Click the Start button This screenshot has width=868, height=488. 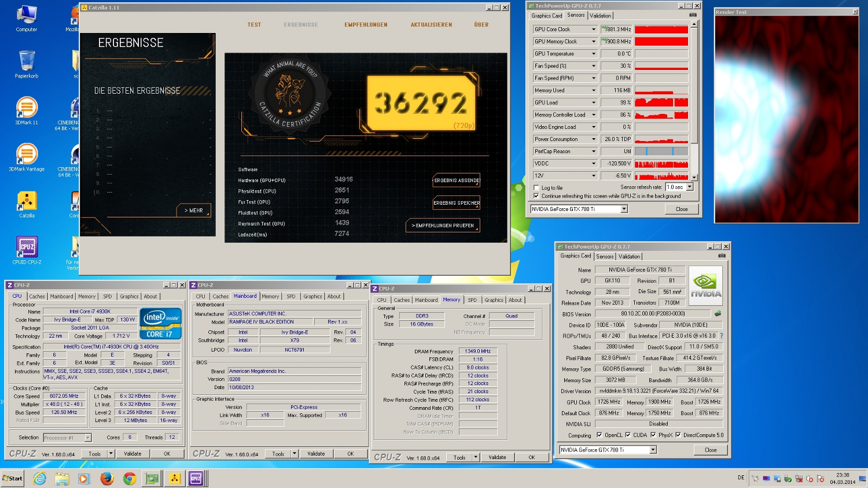click(x=13, y=478)
